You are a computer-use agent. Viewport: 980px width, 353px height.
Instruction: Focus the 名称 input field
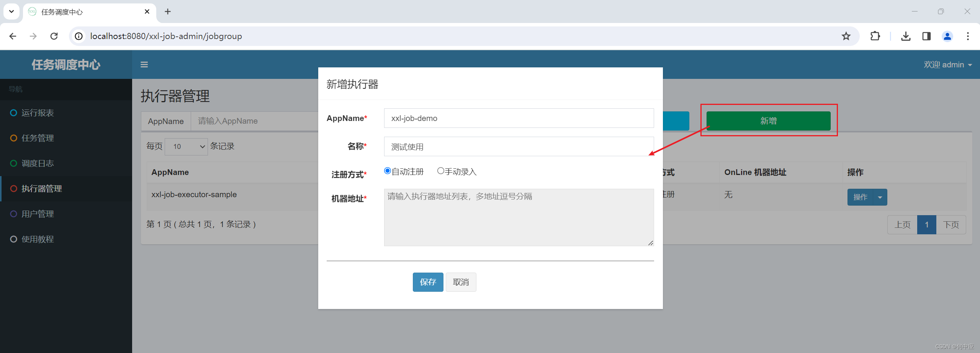tap(519, 147)
